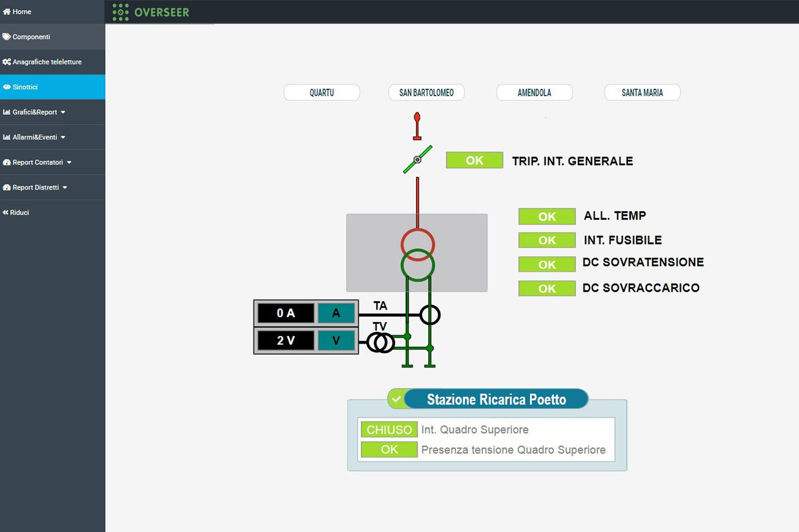Screen dimensions: 799x532
Task: Click the Riduci double-chevron icon
Action: pos(5,213)
